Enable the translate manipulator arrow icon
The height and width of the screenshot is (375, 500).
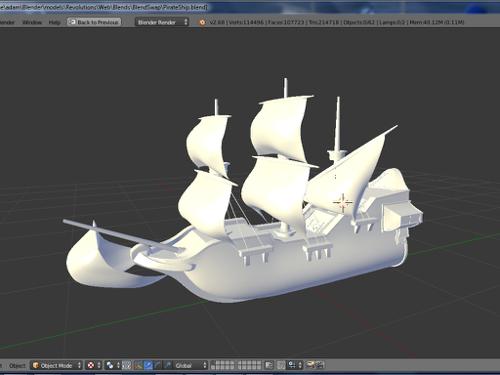coord(148,366)
